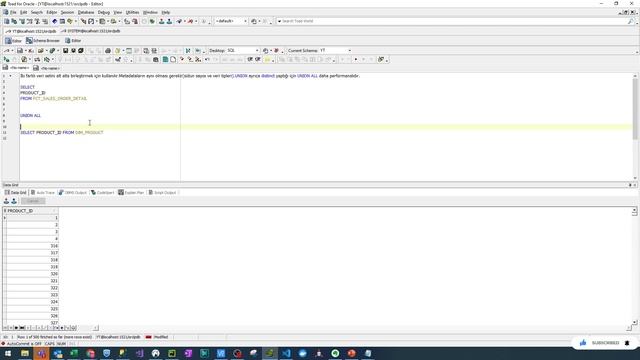Open the Desktop SQL dropdown

[243, 51]
